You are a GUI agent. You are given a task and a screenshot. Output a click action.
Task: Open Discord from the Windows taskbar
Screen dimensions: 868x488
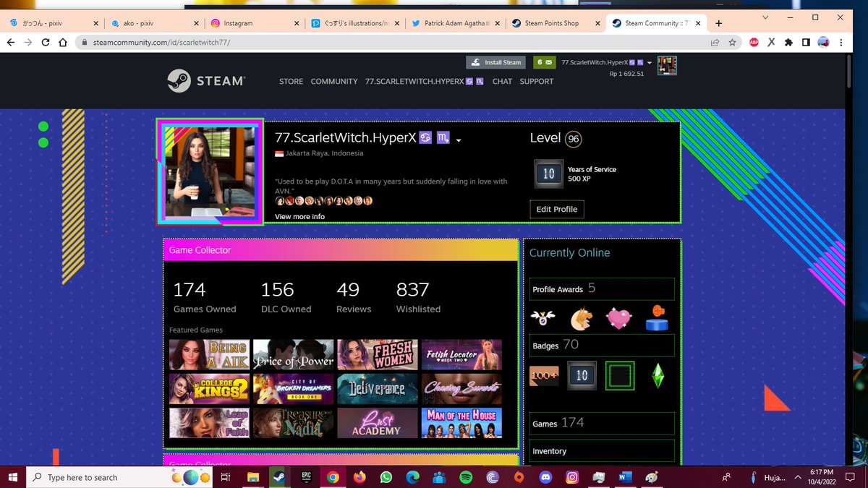point(546,477)
